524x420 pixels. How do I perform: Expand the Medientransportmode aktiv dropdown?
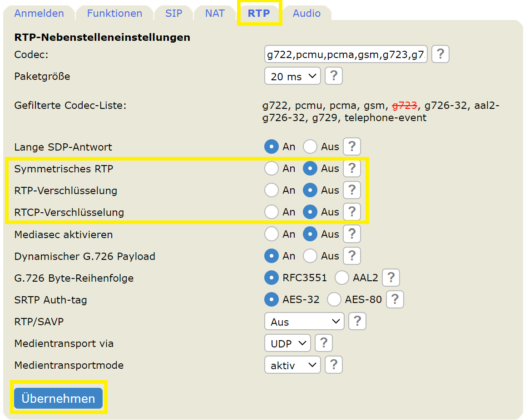292,365
